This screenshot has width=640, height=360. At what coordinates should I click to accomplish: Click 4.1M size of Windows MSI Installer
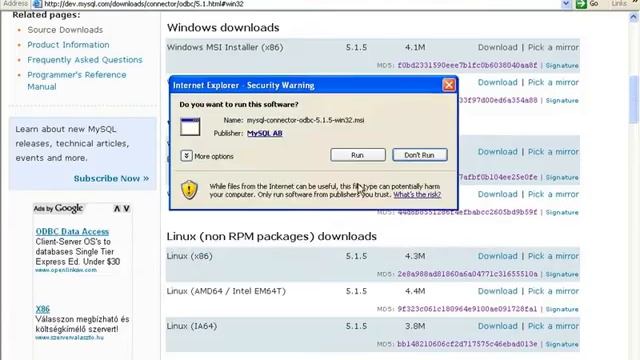415,47
